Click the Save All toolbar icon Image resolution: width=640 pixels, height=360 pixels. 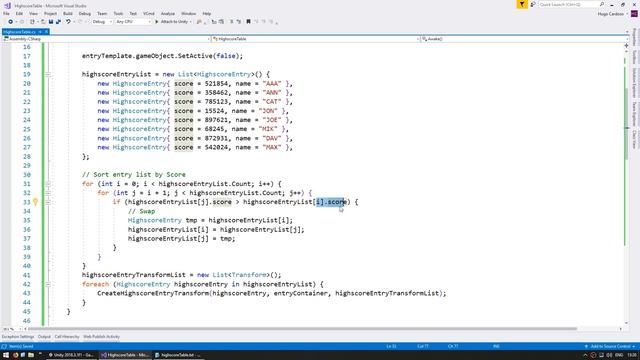pos(58,22)
